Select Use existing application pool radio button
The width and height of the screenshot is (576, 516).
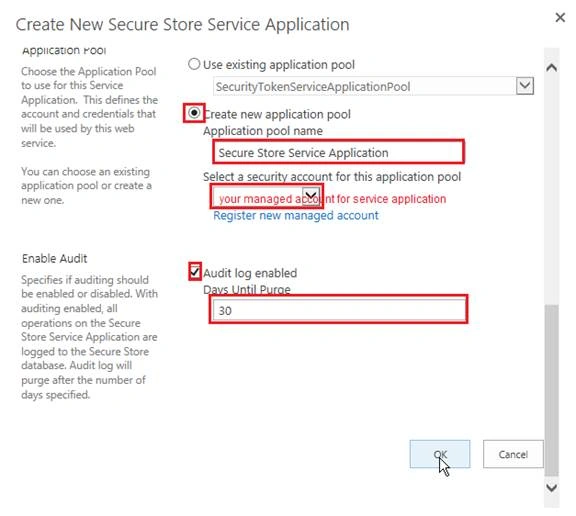[194, 64]
